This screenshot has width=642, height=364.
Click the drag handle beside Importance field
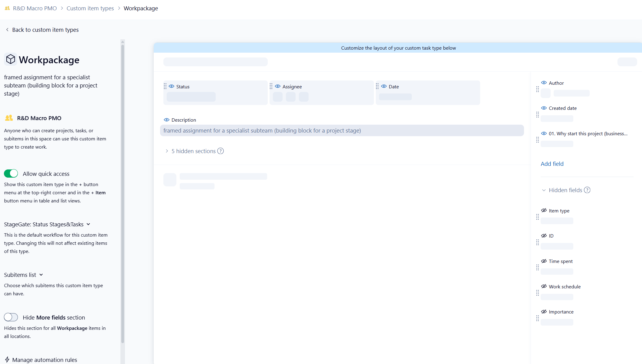click(x=537, y=318)
